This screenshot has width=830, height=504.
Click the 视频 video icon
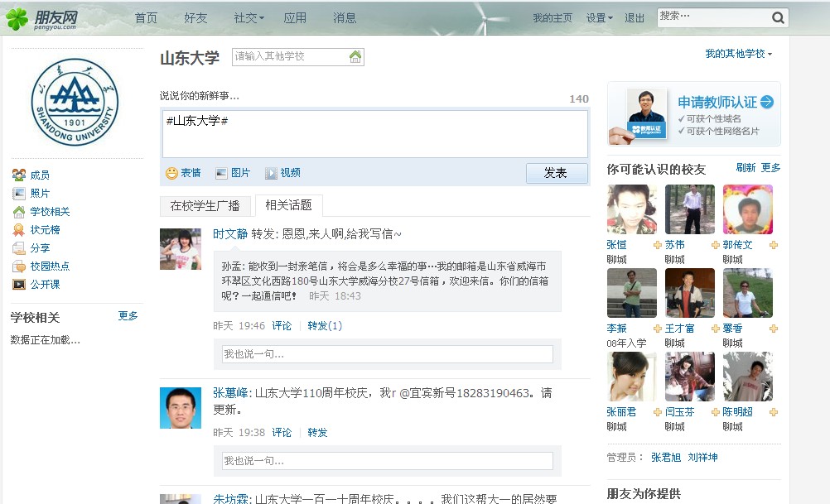tap(271, 173)
